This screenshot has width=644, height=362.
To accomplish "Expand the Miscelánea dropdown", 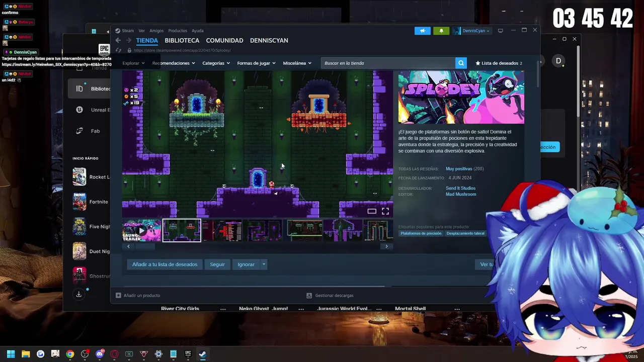I will click(x=297, y=63).
